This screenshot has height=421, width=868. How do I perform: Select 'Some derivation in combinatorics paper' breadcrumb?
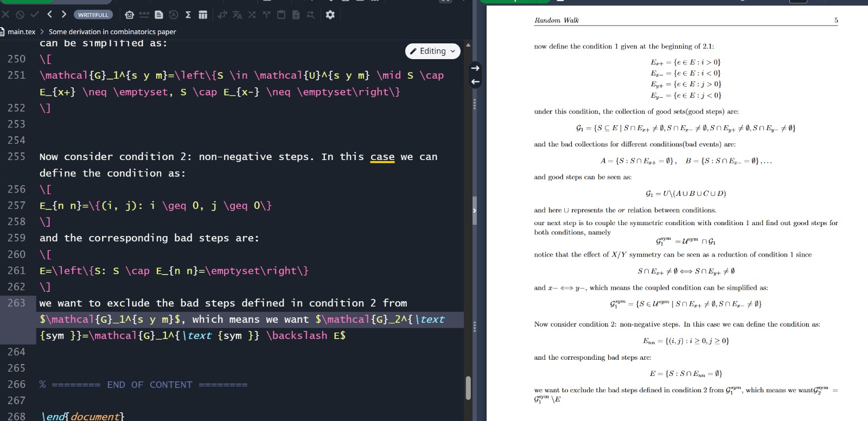click(112, 32)
